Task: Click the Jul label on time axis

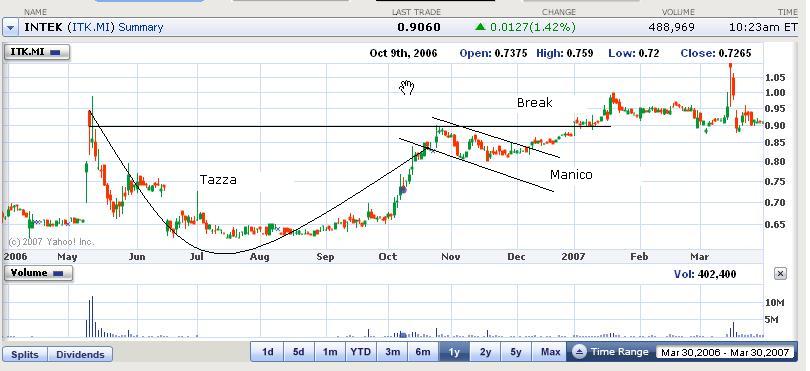Action: [x=198, y=257]
